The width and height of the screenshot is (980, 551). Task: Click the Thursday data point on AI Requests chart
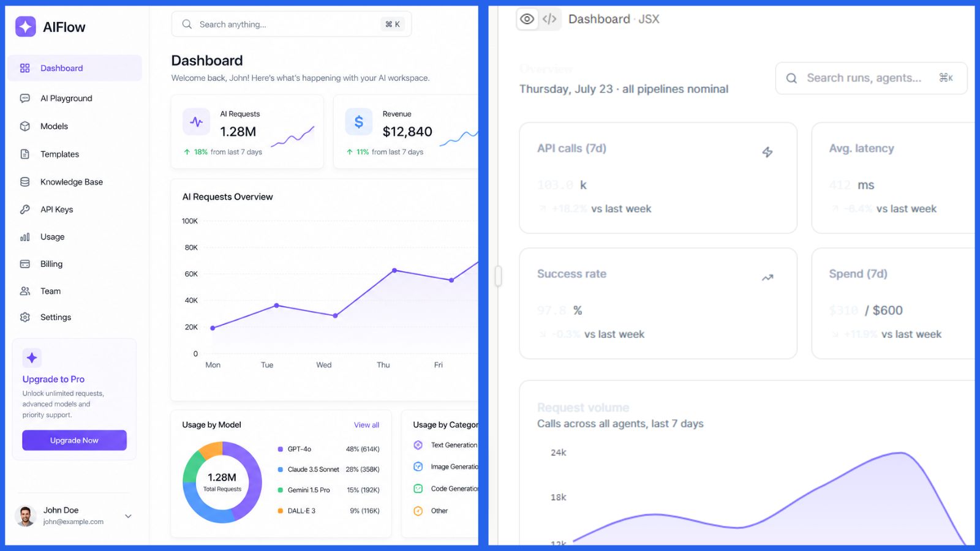click(x=394, y=270)
